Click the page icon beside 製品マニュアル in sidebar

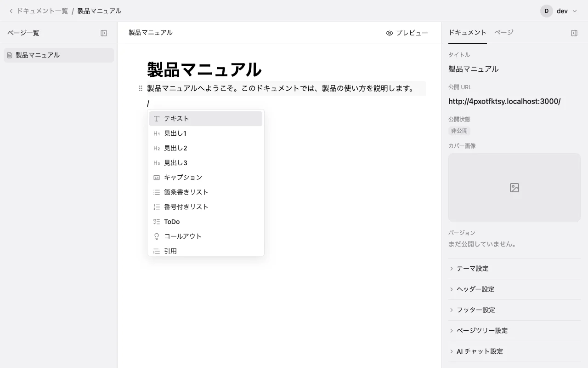pos(10,55)
